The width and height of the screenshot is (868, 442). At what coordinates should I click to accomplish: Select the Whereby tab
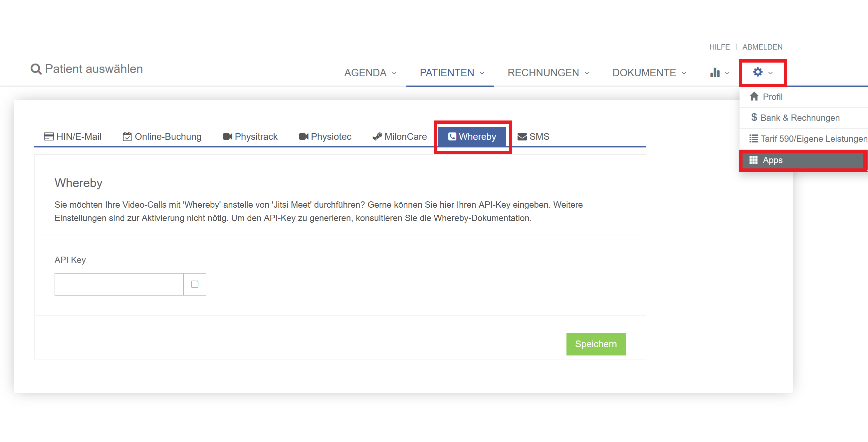point(472,136)
